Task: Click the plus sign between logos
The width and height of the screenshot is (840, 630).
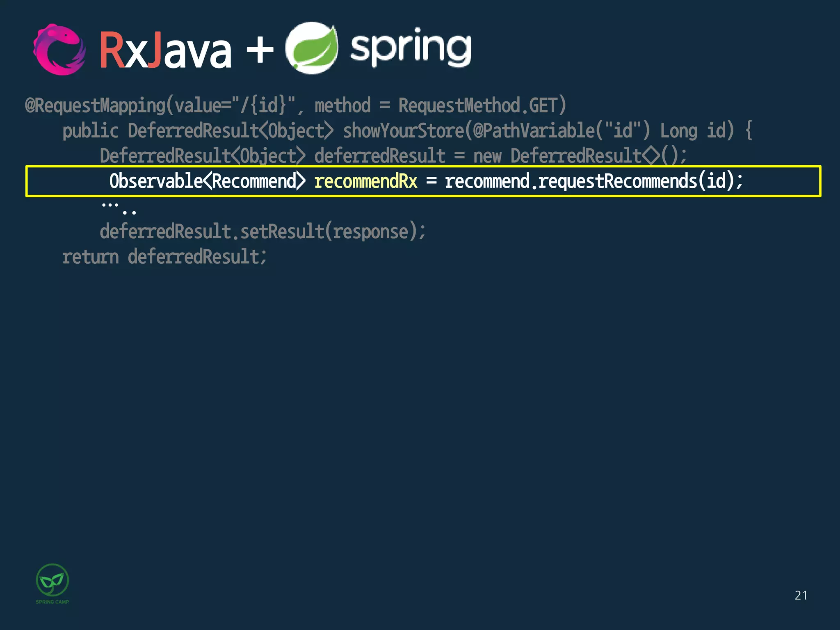Action: [260, 50]
